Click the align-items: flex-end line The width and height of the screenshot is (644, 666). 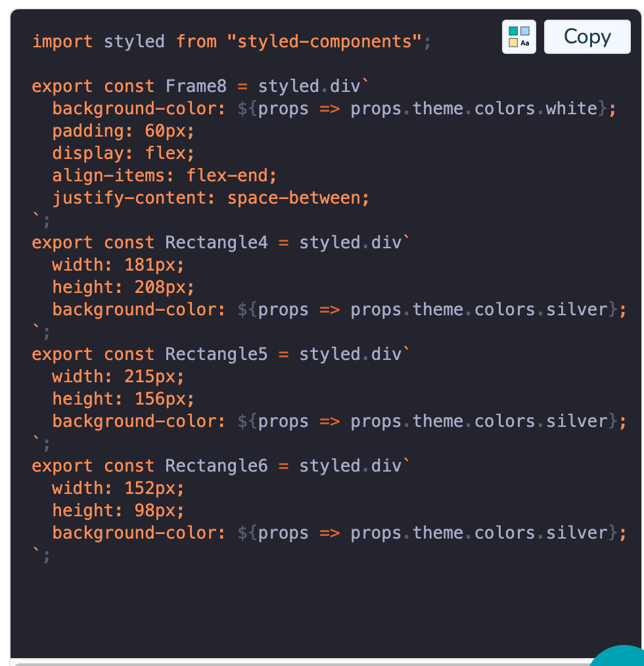(164, 175)
